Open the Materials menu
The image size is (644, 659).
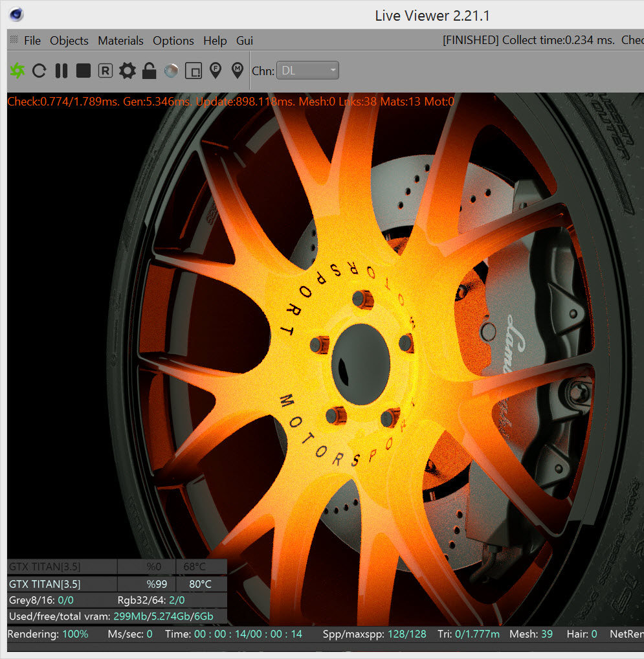click(x=120, y=41)
